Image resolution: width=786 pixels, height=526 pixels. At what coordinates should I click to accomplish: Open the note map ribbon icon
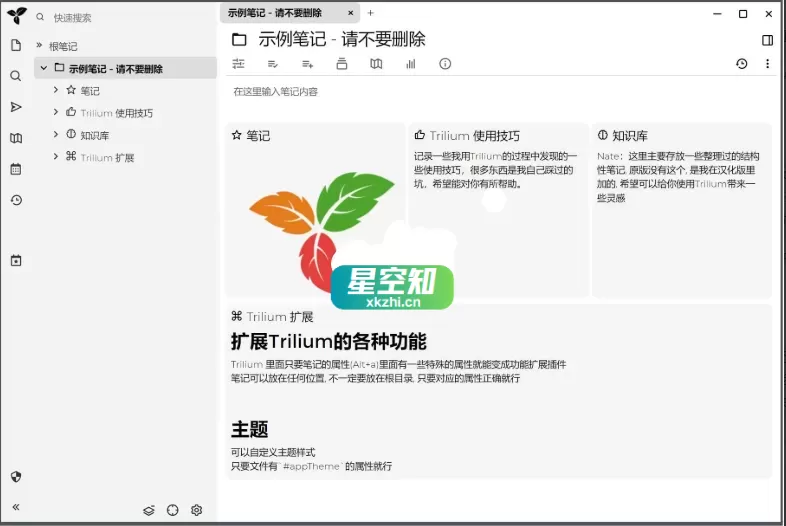tap(376, 64)
